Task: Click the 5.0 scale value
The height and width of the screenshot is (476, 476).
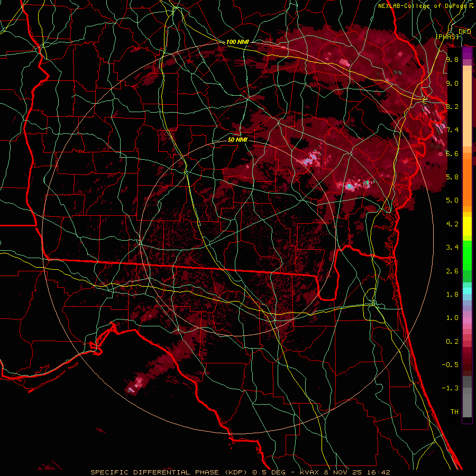Action: [x=452, y=200]
